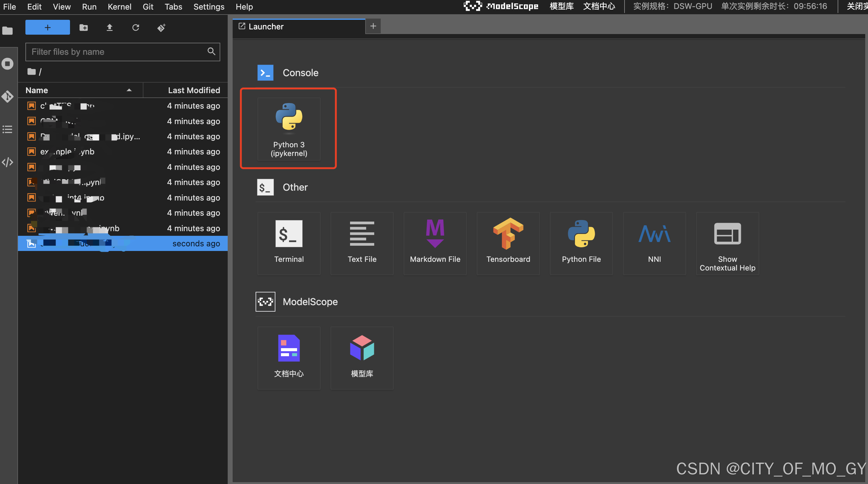Click Show Contextual Help card

pos(727,243)
